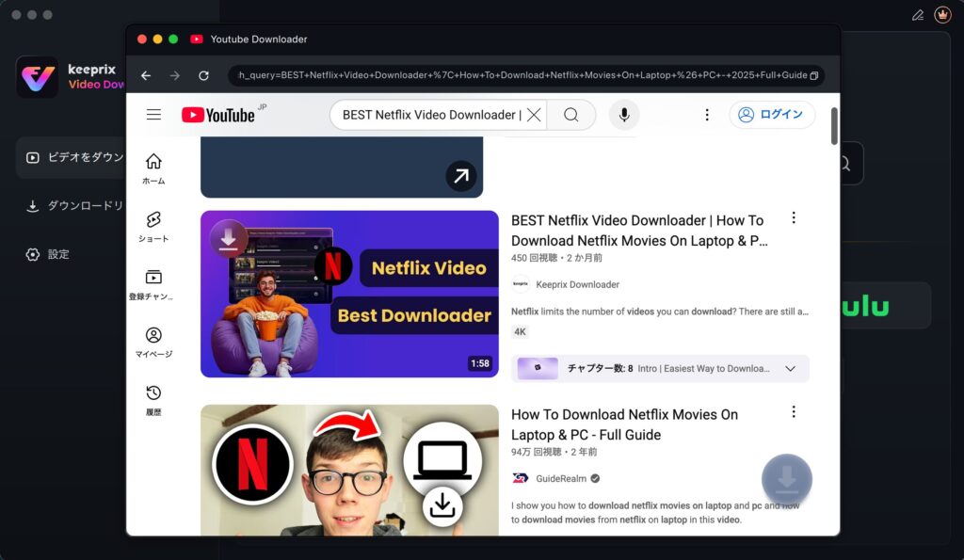The height and width of the screenshot is (560, 964).
Task: Click the keeprix app logo
Action: [37, 77]
